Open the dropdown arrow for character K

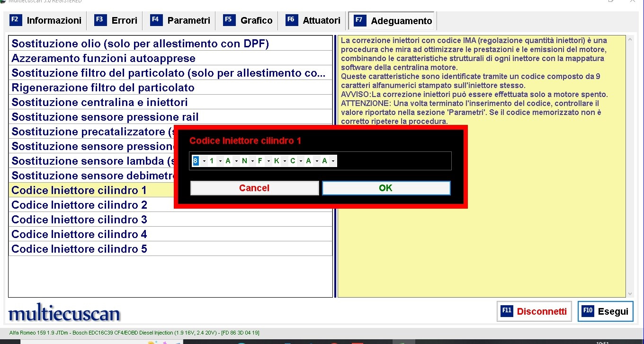[285, 161]
